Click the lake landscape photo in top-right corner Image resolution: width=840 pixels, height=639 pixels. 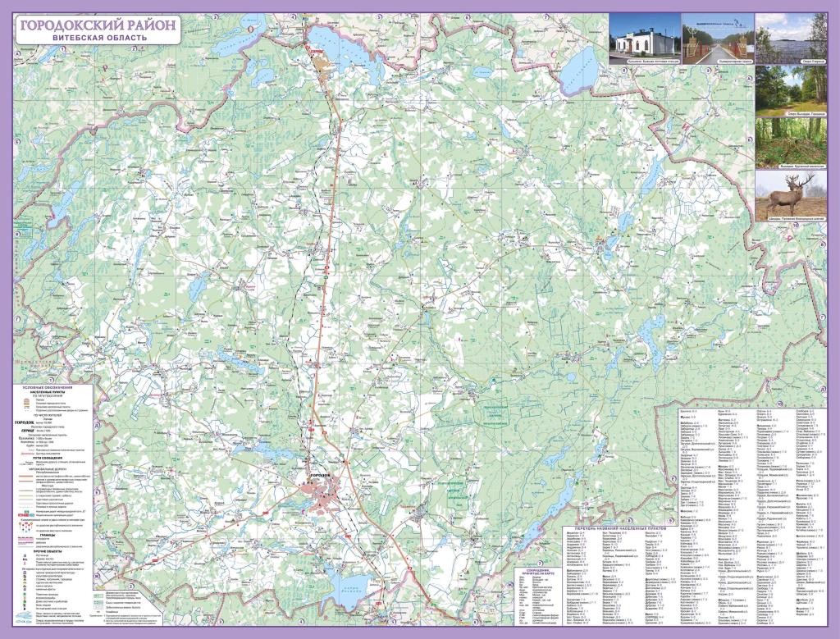click(x=791, y=37)
